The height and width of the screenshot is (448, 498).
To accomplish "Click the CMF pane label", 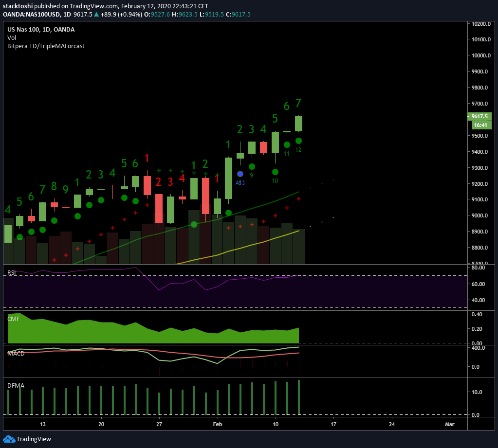I will [x=13, y=319].
